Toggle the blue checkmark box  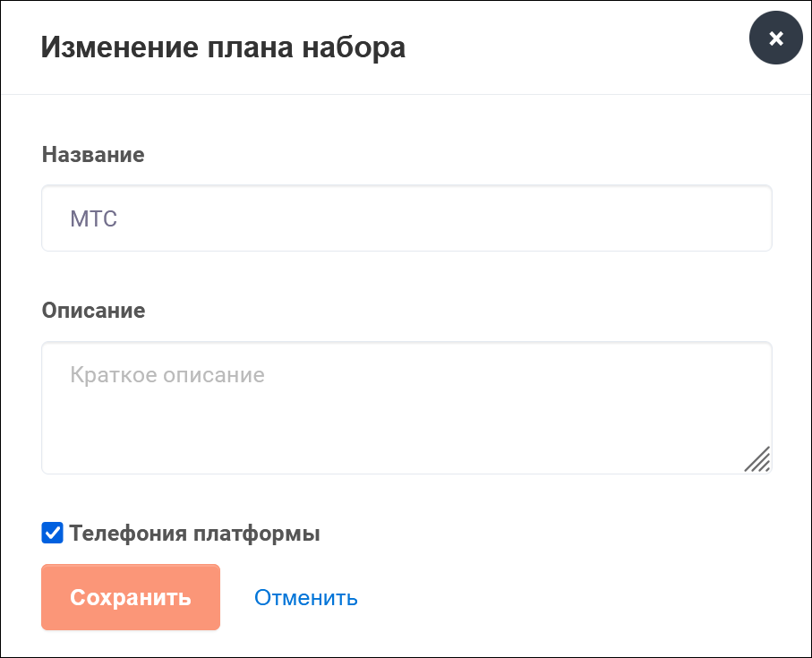pos(52,533)
